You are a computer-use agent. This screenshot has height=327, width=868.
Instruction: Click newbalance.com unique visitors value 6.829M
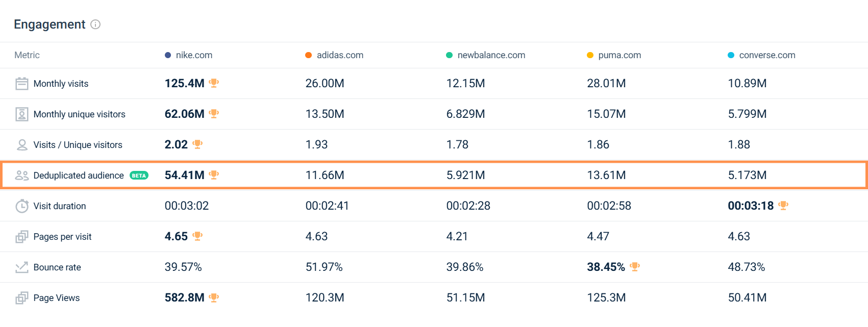pyautogui.click(x=465, y=114)
